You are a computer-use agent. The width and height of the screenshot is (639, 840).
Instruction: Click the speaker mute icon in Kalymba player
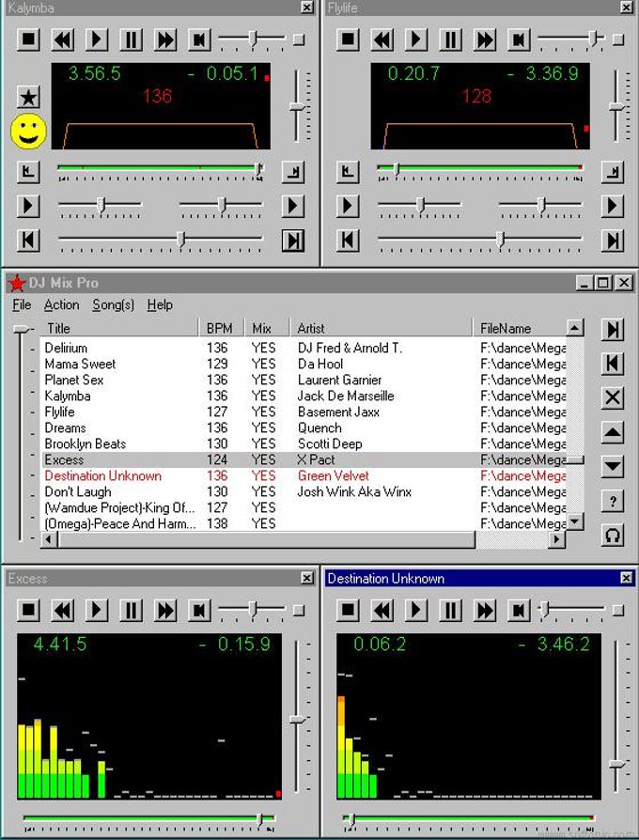coord(199,39)
